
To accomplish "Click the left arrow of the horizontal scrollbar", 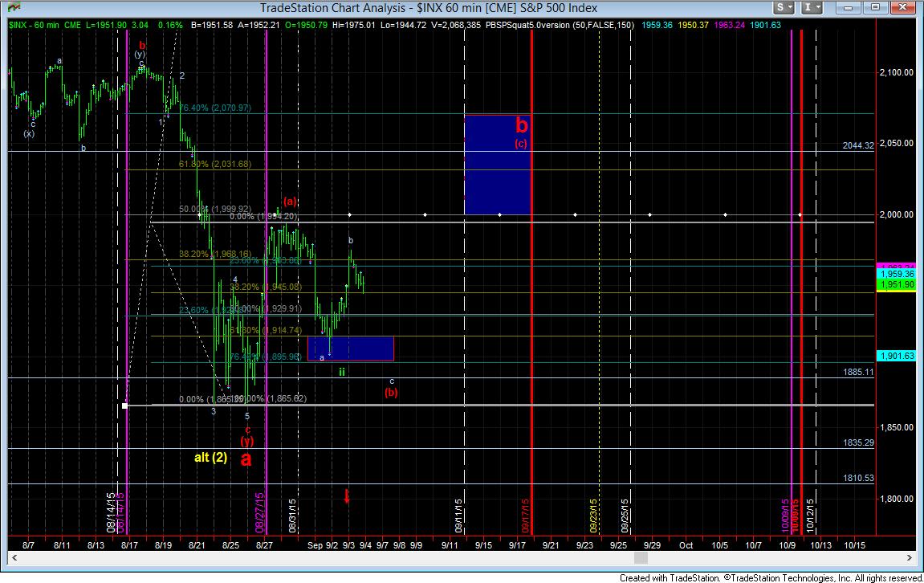I will pyautogui.click(x=14, y=557).
